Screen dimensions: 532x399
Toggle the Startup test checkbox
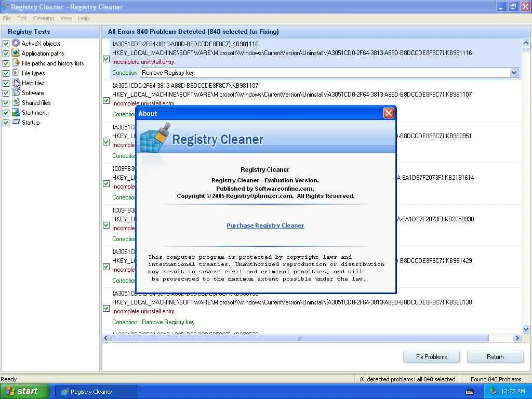click(x=6, y=123)
